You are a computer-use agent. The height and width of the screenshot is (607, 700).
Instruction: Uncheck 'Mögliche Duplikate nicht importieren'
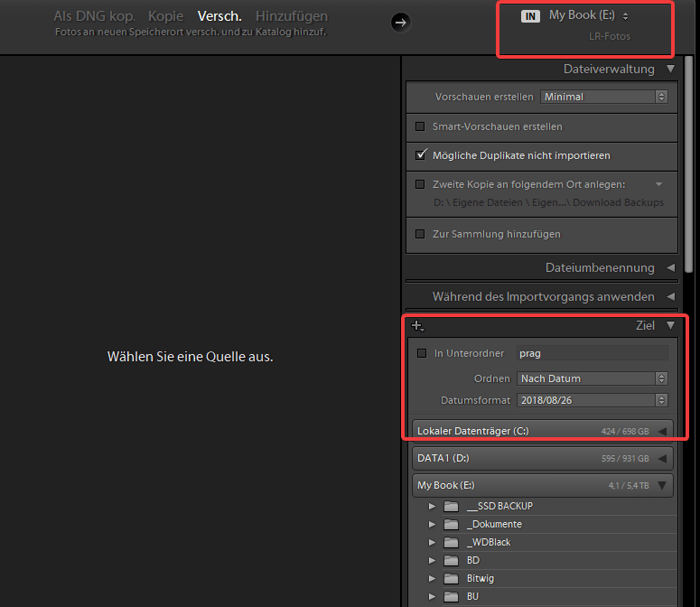(421, 154)
